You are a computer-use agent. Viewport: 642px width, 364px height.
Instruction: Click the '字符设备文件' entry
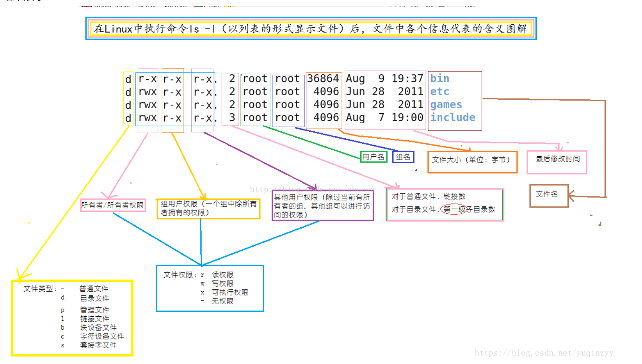pos(102,336)
